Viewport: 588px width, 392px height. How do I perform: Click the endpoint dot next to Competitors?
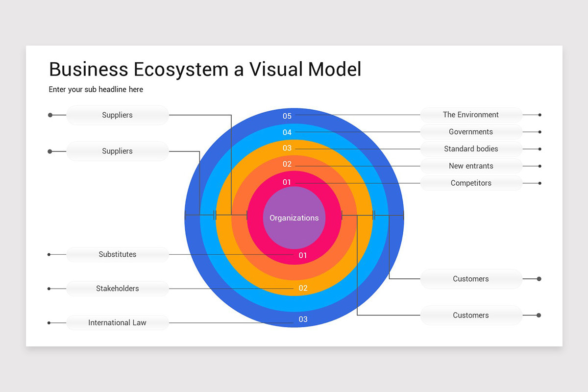539,183
